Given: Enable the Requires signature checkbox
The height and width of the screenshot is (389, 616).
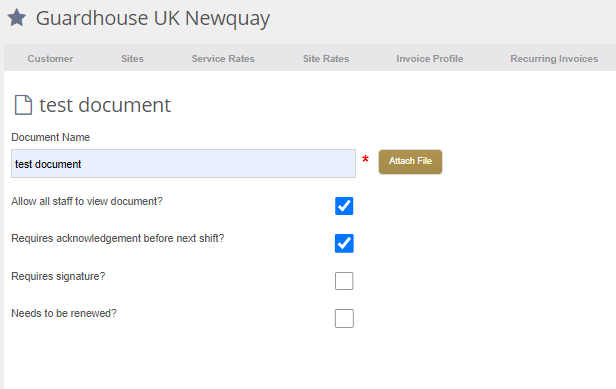Looking at the screenshot, I should [x=344, y=281].
